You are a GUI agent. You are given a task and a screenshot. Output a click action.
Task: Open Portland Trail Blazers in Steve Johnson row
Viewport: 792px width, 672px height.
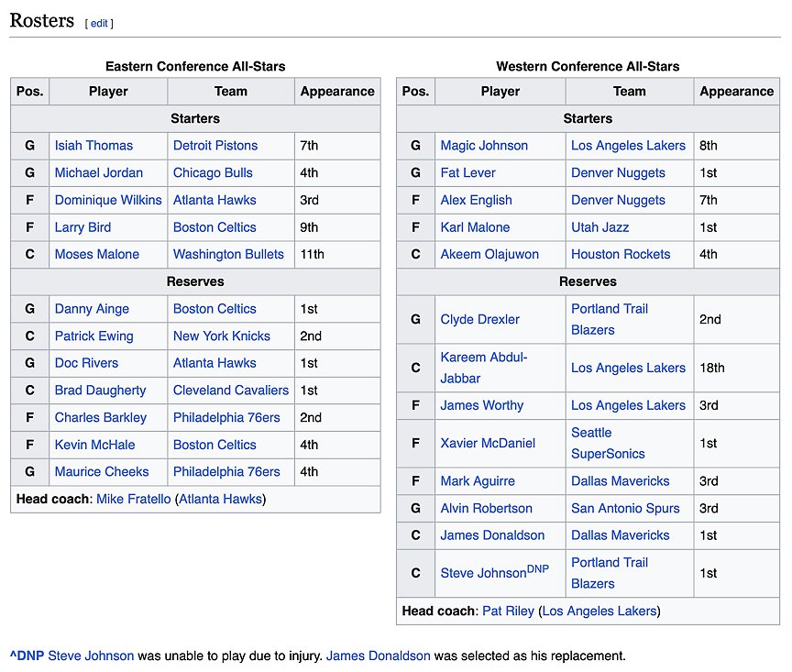(610, 573)
